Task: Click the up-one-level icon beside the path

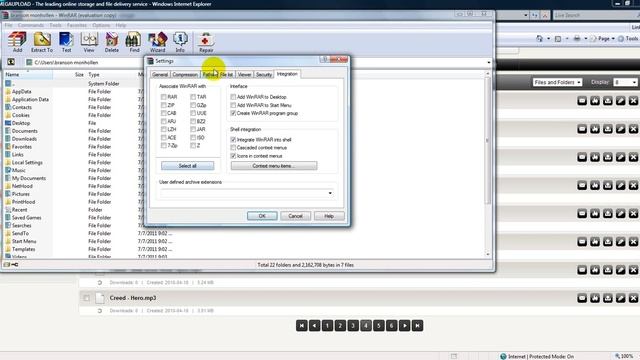Action: (x=11, y=62)
